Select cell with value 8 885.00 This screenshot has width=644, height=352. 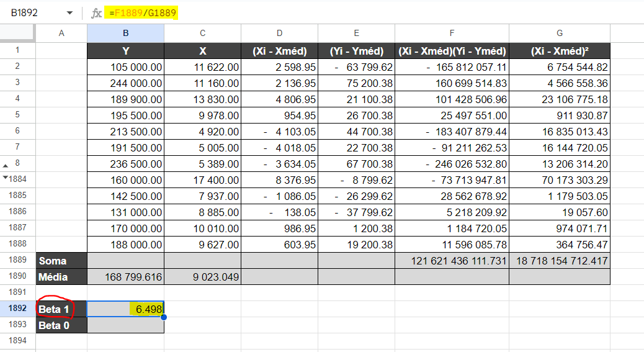coord(202,212)
